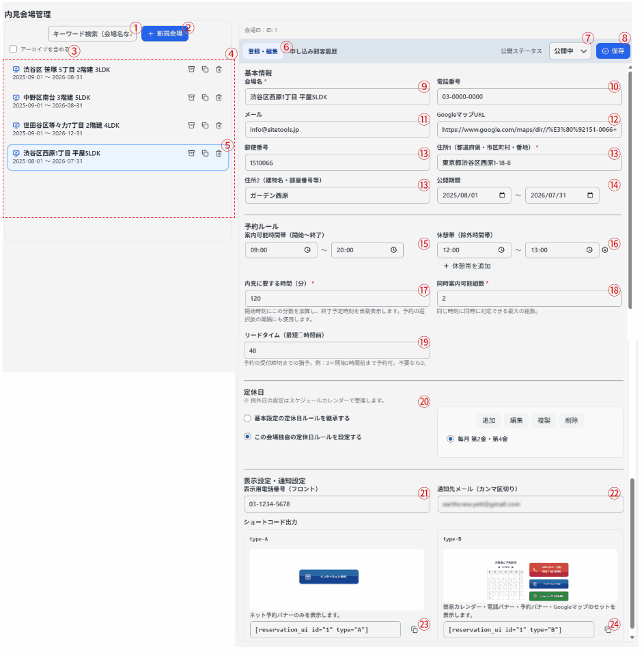The height and width of the screenshot is (656, 644).
Task: Copy the type-B shortcode
Action: tap(608, 629)
